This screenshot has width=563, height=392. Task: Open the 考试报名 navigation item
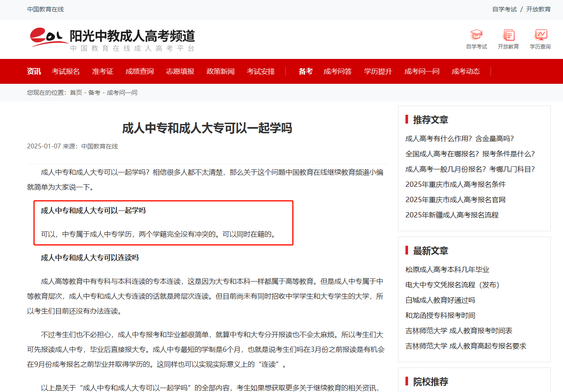coord(66,71)
